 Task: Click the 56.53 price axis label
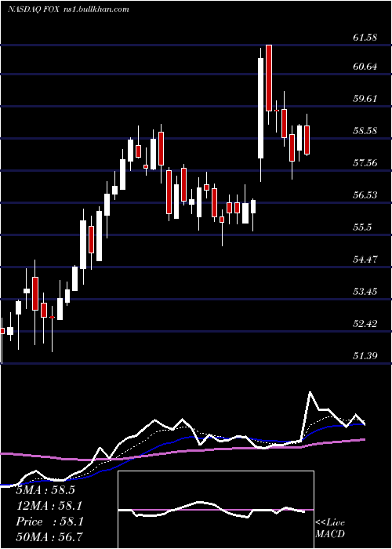365,195
